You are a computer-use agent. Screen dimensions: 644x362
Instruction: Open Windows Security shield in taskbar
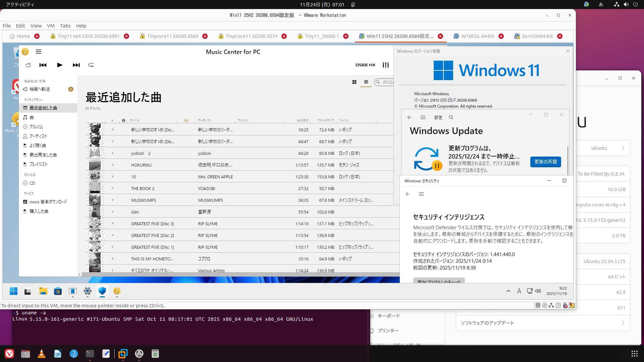(102, 291)
